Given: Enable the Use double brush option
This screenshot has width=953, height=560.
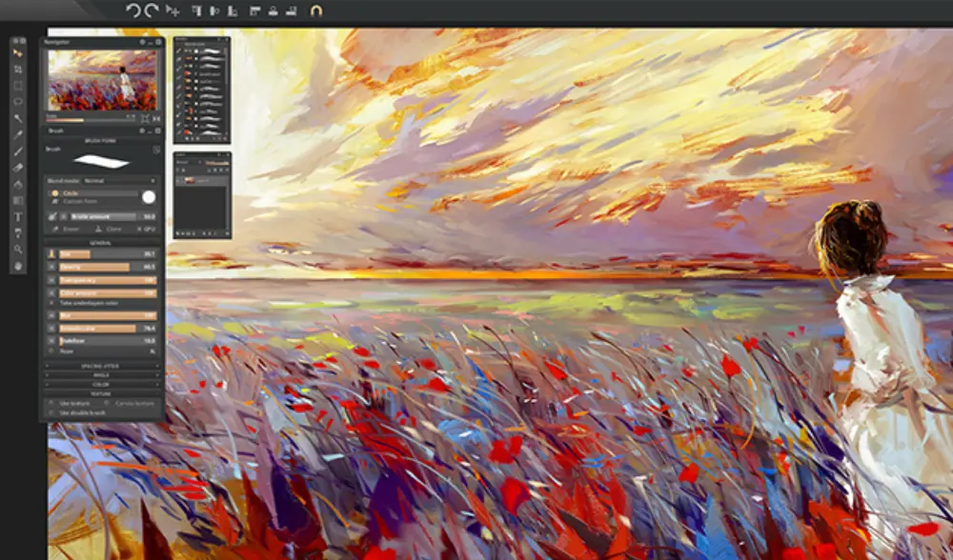Looking at the screenshot, I should point(52,413).
